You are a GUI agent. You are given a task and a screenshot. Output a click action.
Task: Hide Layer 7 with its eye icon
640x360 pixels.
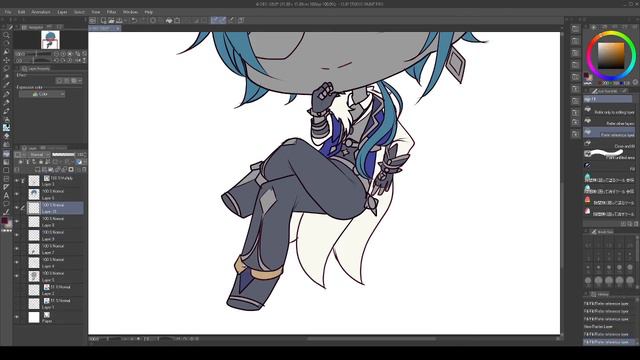click(17, 249)
